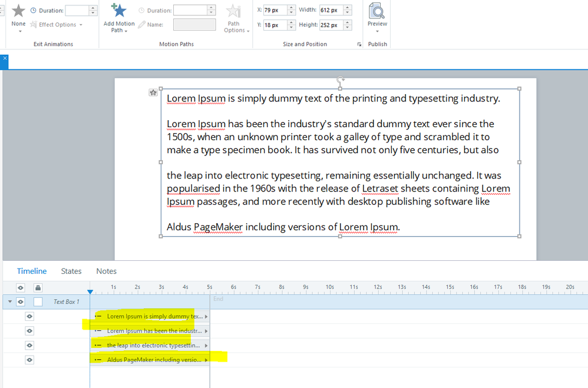588x388 pixels.
Task: Switch to the Notes tab
Action: 107,271
